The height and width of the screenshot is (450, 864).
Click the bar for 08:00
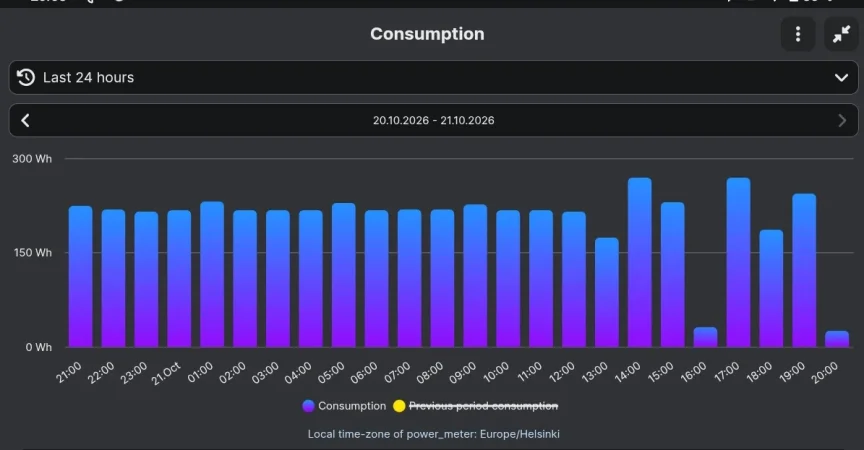tap(442, 278)
